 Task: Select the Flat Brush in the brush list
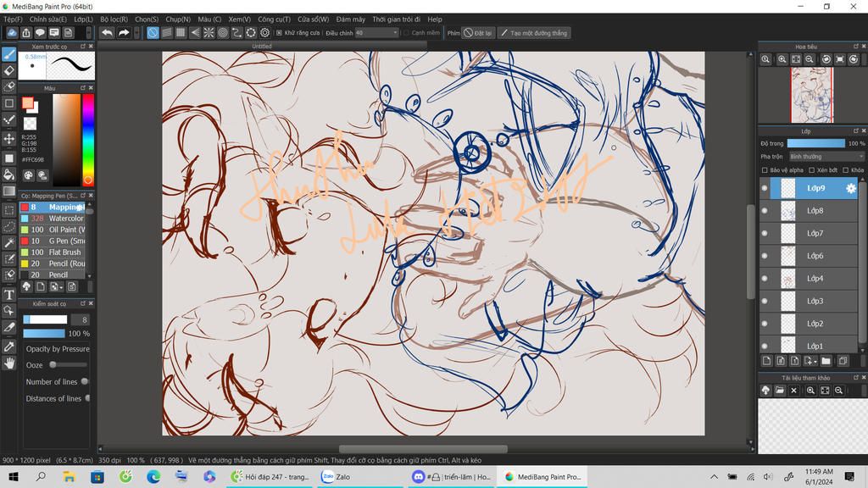coord(53,252)
